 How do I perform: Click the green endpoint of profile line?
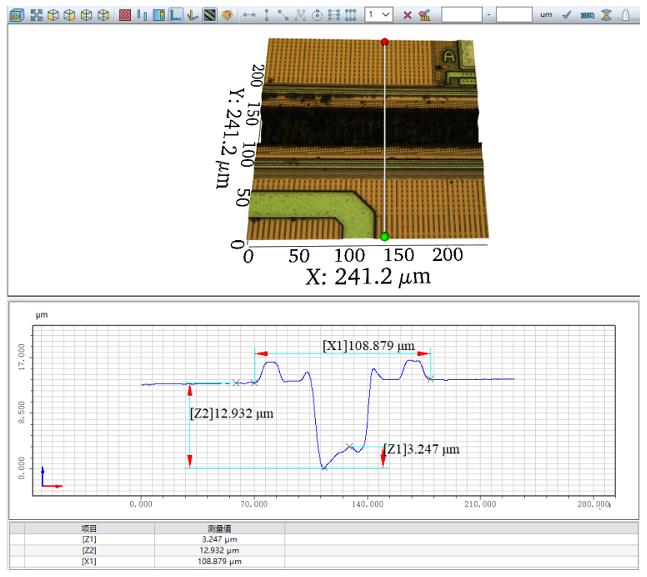click(x=385, y=236)
